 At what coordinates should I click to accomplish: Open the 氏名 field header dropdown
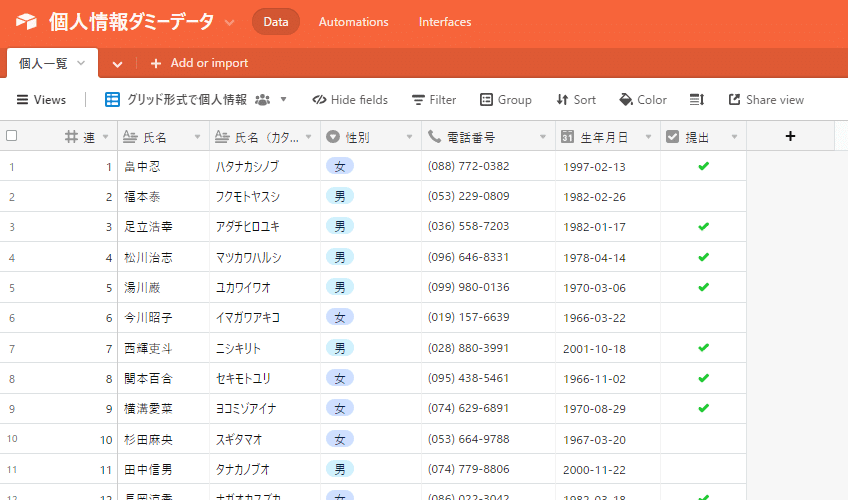click(x=197, y=137)
